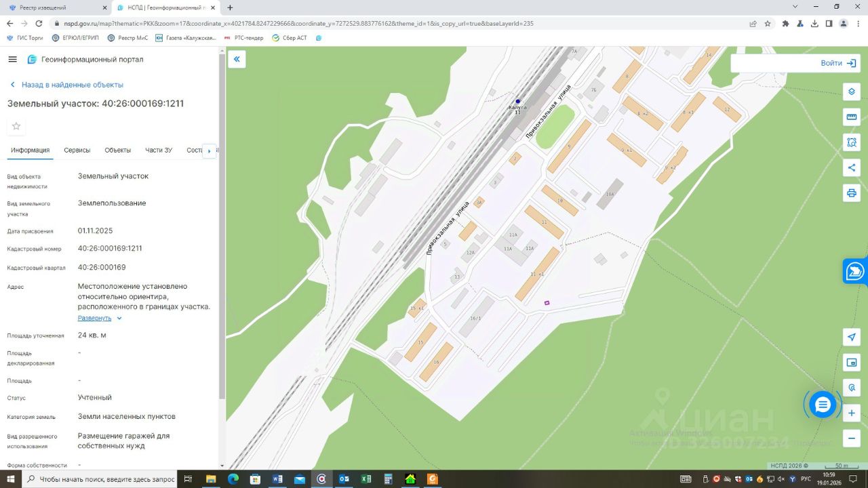Open the browser extensions menu

point(785,23)
